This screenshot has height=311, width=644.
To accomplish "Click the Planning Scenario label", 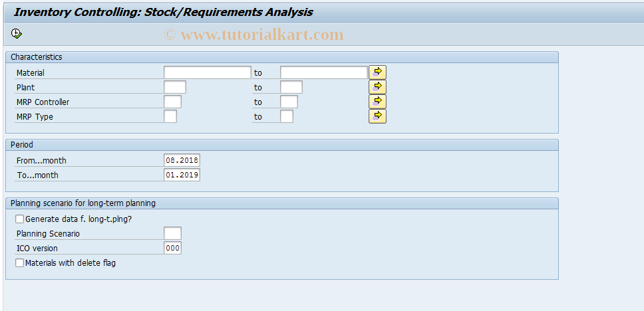I will coord(48,234).
